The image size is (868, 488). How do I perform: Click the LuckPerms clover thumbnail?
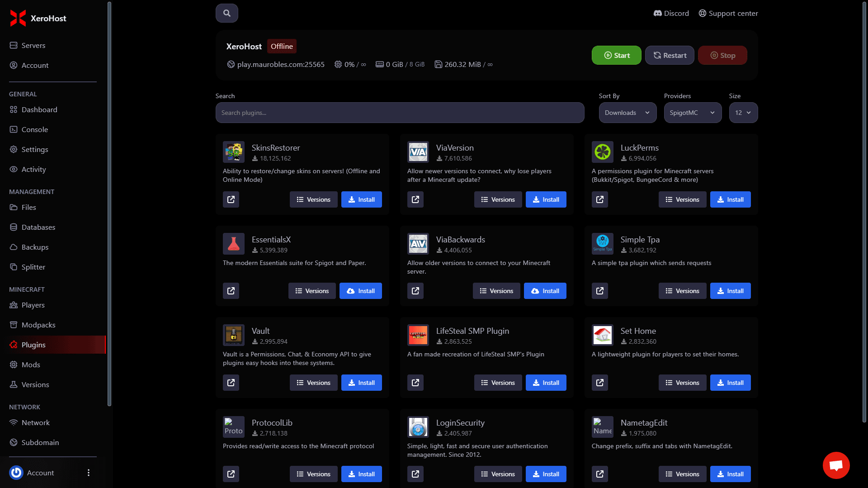tap(603, 152)
